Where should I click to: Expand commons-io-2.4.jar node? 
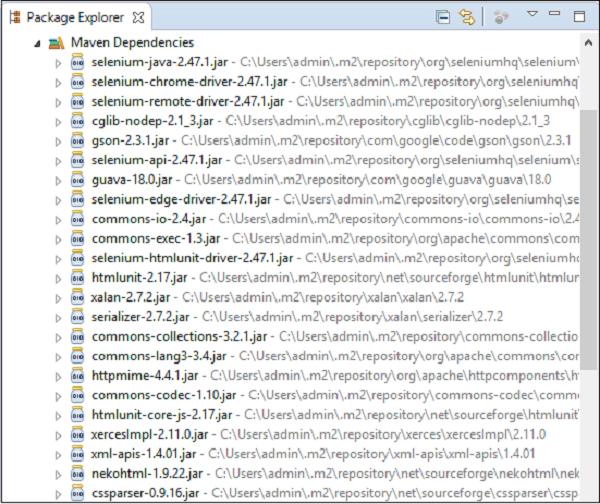tap(58, 220)
